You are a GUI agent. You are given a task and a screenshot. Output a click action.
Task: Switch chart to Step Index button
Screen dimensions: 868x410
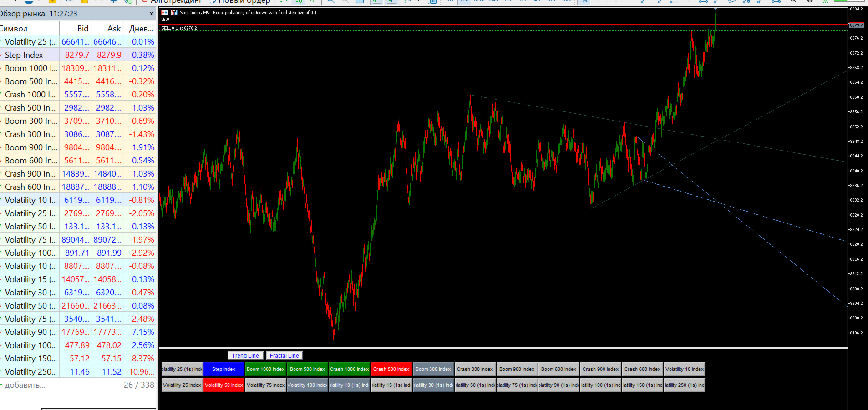point(223,369)
